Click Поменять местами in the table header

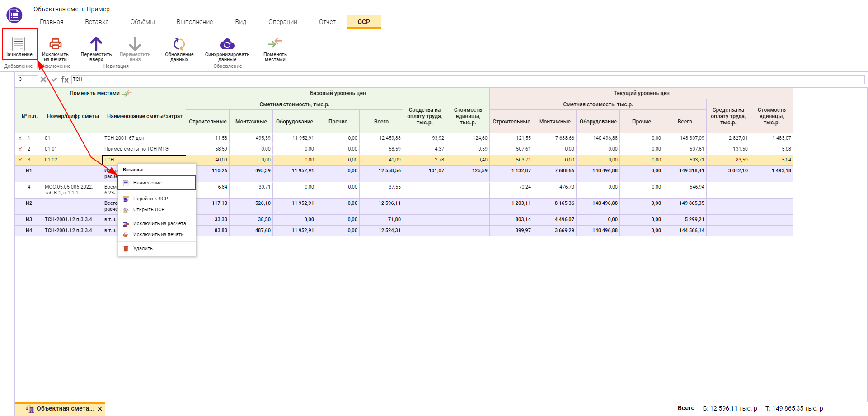click(x=100, y=93)
